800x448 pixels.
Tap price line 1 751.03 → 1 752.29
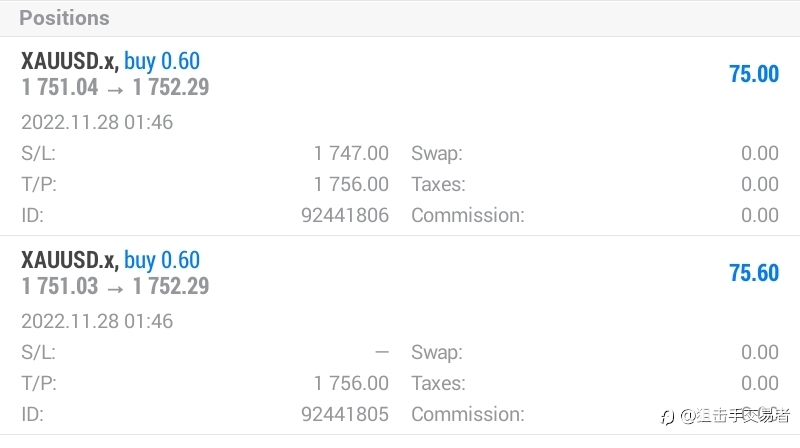point(115,286)
